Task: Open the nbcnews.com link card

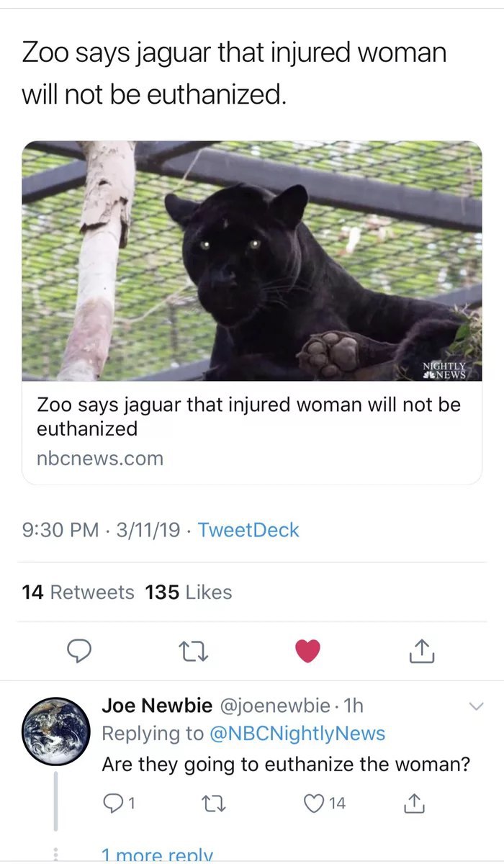Action: click(252, 312)
